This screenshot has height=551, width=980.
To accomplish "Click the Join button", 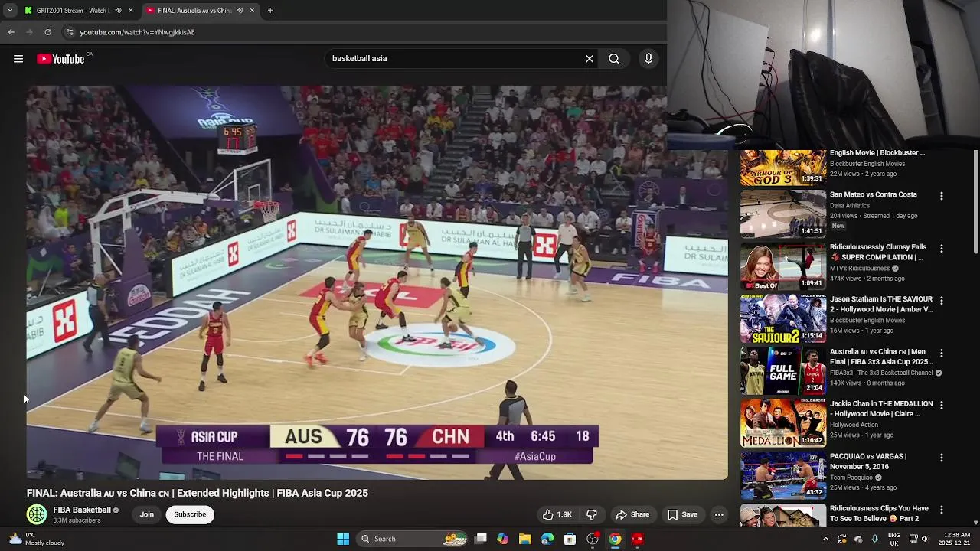I will click(147, 514).
